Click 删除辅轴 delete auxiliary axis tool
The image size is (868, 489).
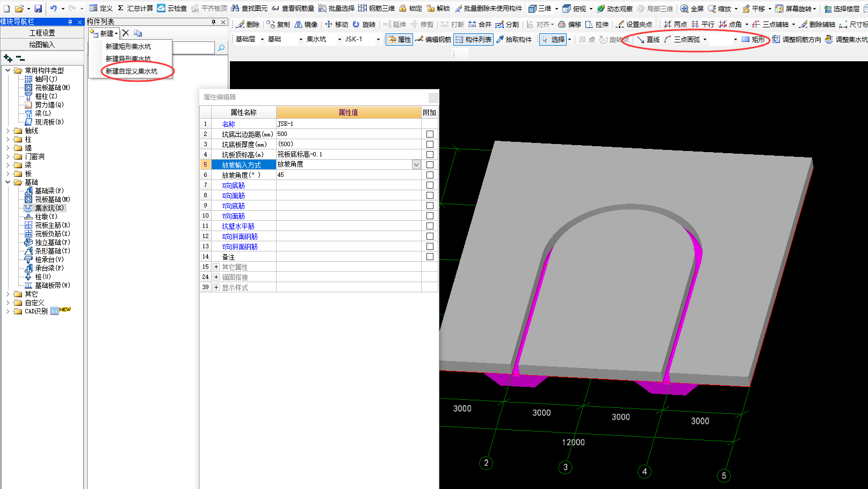(817, 24)
